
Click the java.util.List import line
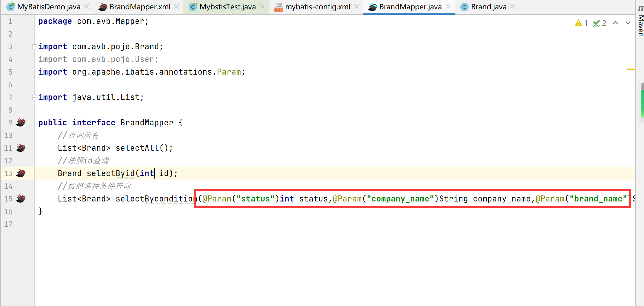(91, 97)
